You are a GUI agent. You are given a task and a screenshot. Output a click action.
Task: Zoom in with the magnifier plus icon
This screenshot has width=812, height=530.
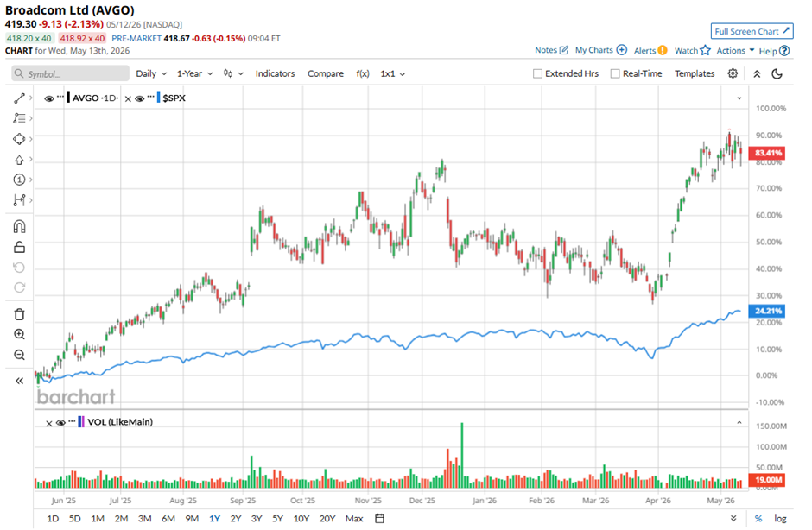point(19,334)
